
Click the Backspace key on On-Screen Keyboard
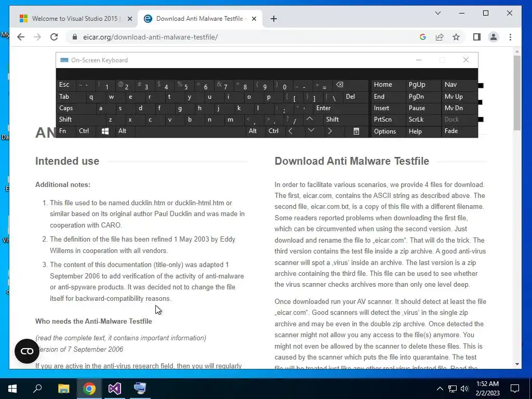click(340, 85)
